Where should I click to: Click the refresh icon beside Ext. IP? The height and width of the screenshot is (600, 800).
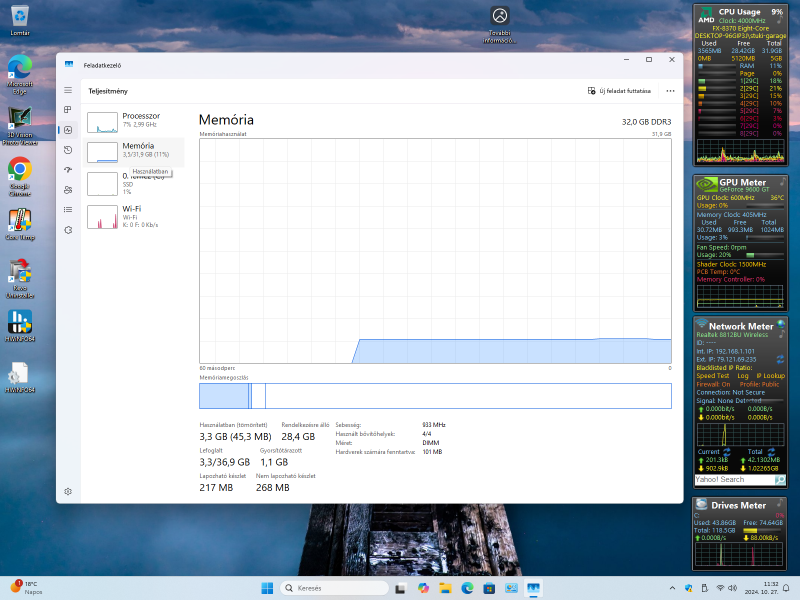coord(781,359)
